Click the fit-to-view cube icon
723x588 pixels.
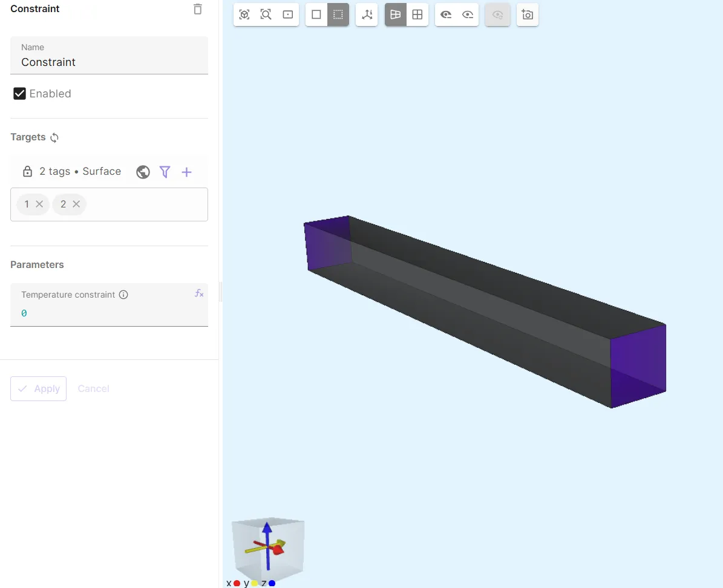pos(244,15)
